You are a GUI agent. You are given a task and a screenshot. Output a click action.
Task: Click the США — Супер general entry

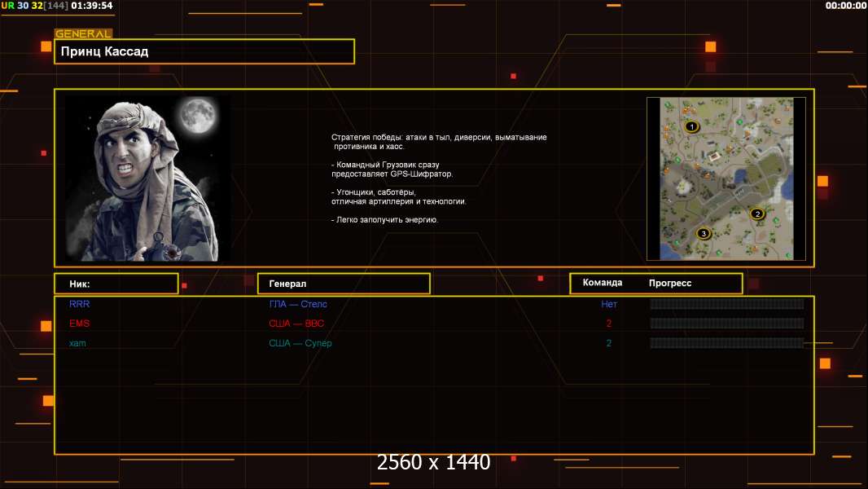300,343
